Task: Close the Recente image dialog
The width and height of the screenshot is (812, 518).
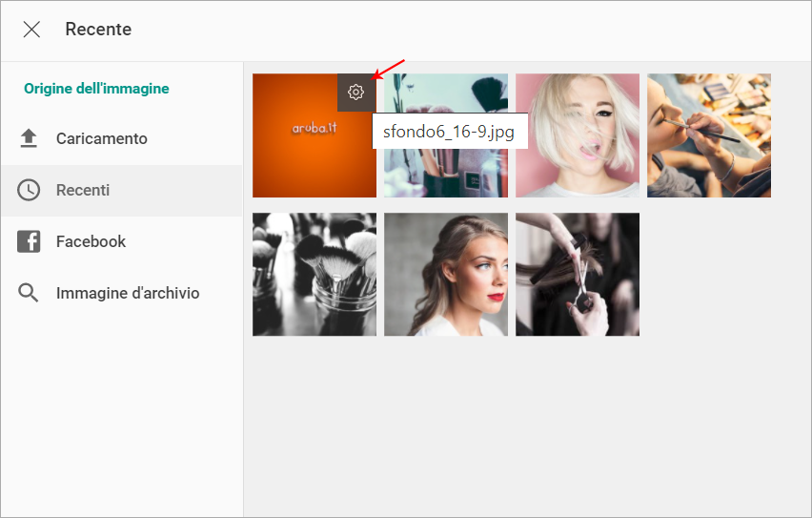Action: [x=31, y=30]
